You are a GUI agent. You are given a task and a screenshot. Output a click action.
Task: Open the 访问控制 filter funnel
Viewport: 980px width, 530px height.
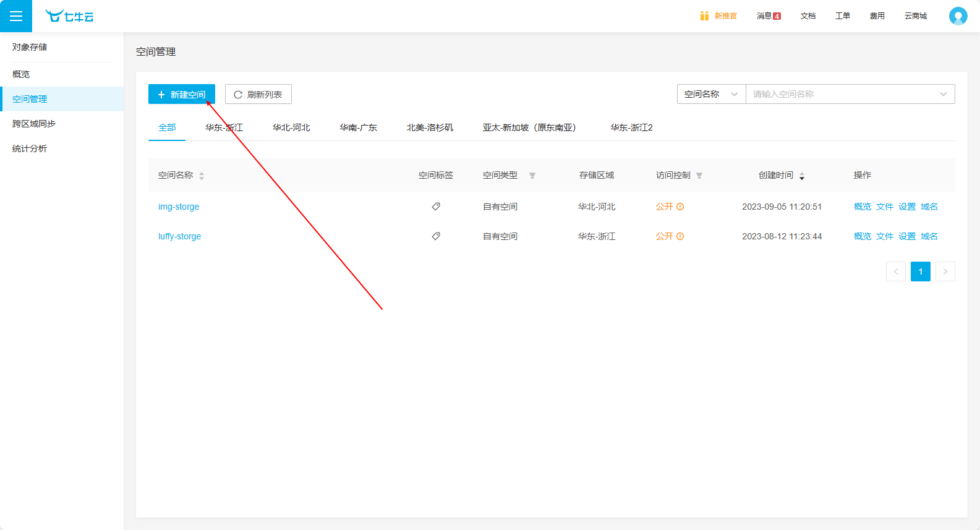click(x=699, y=176)
